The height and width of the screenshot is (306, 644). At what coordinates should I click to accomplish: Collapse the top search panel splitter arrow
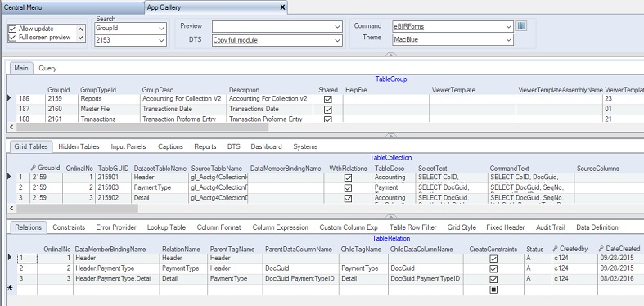click(x=390, y=55)
